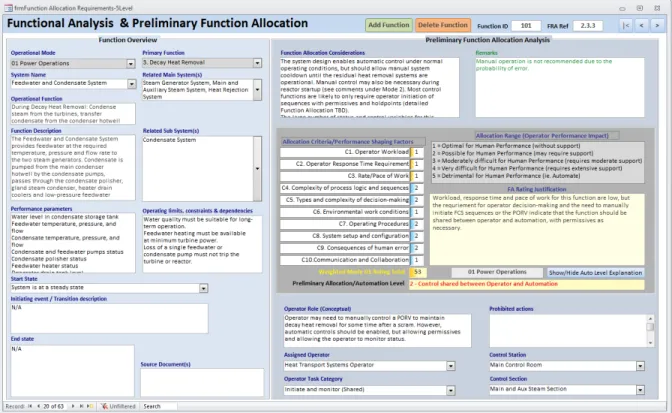This screenshot has width=672, height=413.
Task: Click the End state text box
Action: click(x=72, y=371)
